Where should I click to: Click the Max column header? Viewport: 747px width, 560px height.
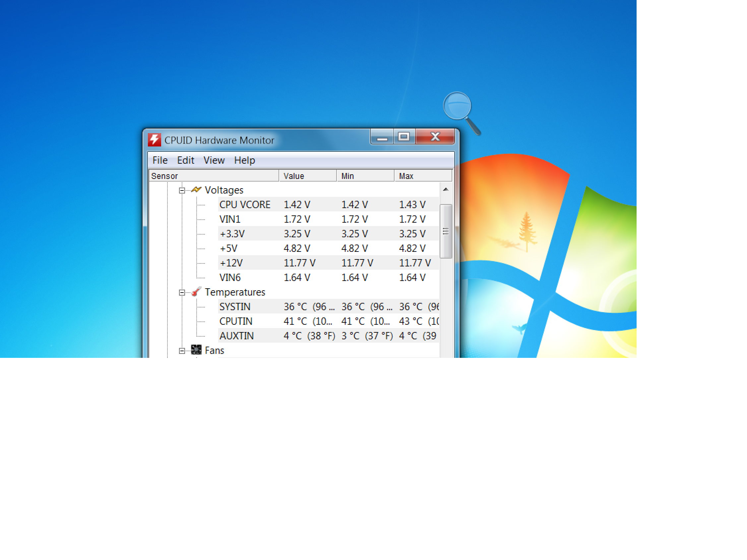click(x=423, y=176)
